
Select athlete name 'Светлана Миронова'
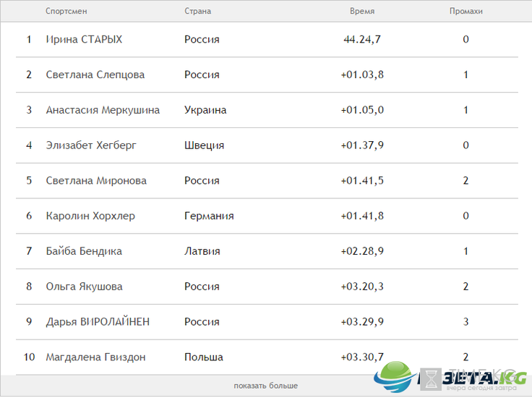tap(96, 181)
